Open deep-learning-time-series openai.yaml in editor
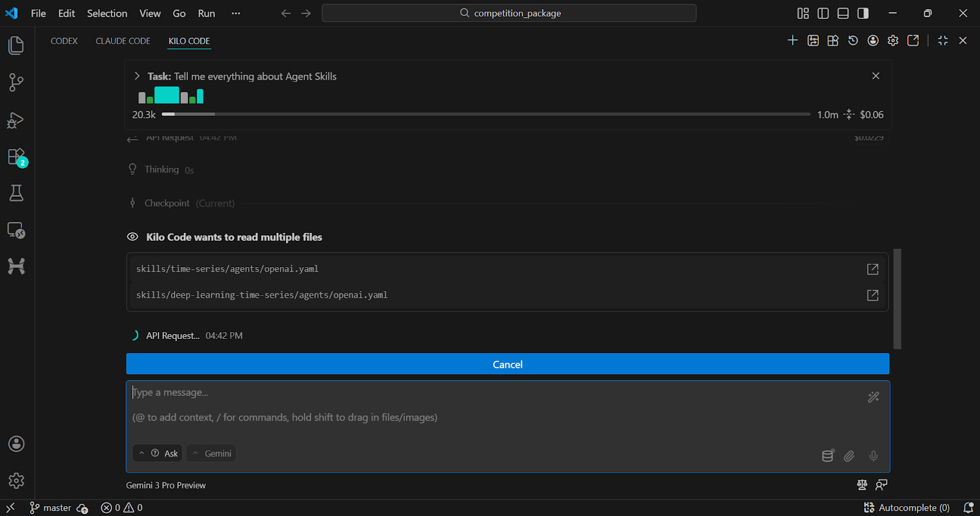The width and height of the screenshot is (980, 516). coord(873,295)
